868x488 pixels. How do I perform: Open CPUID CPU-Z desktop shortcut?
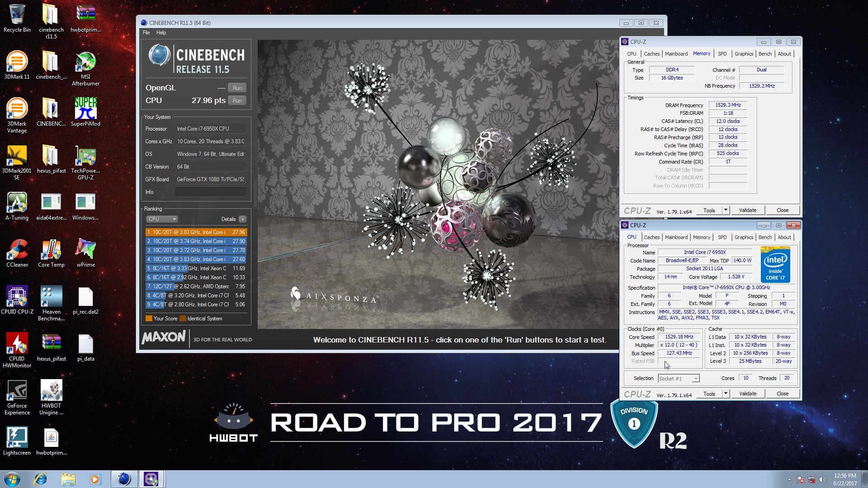tap(17, 300)
